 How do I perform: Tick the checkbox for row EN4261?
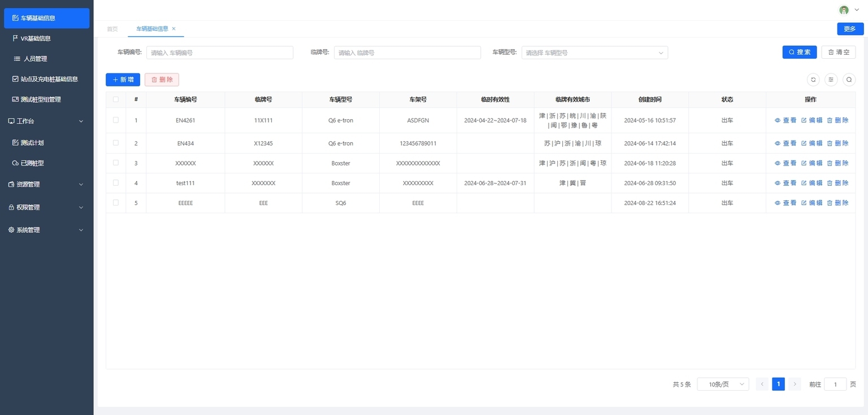point(116,120)
